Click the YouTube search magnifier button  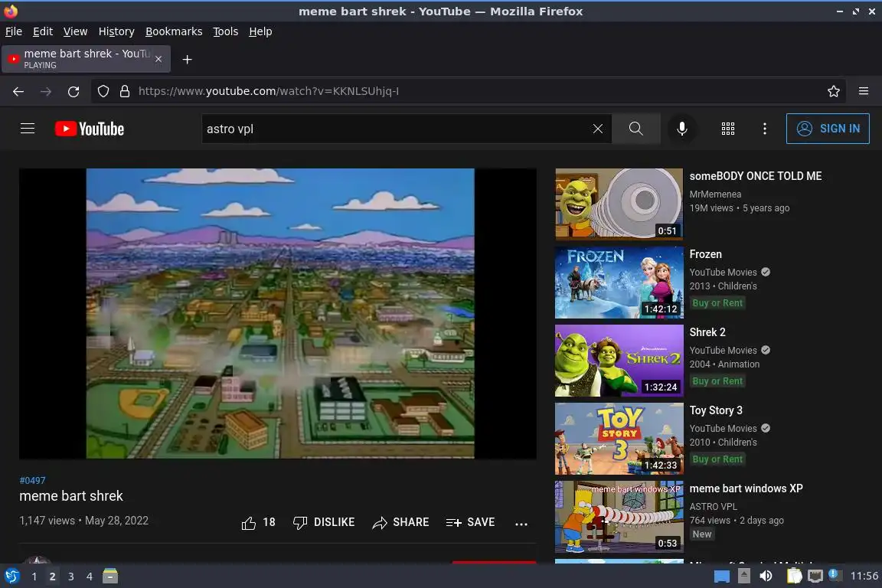(635, 129)
